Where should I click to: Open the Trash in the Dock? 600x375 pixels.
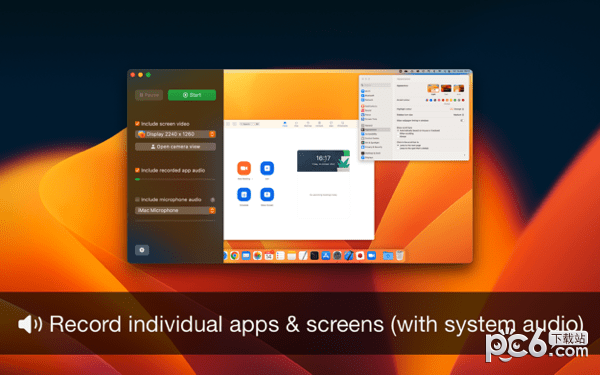point(400,256)
